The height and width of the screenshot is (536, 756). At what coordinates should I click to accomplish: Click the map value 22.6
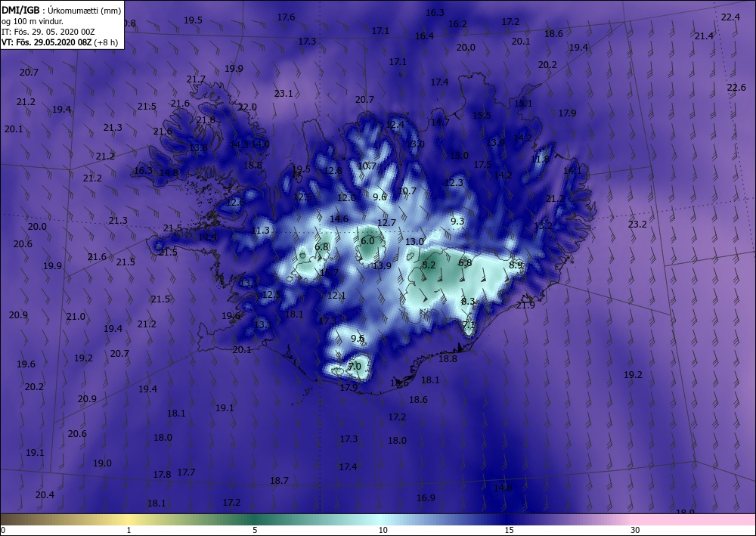[x=736, y=87]
